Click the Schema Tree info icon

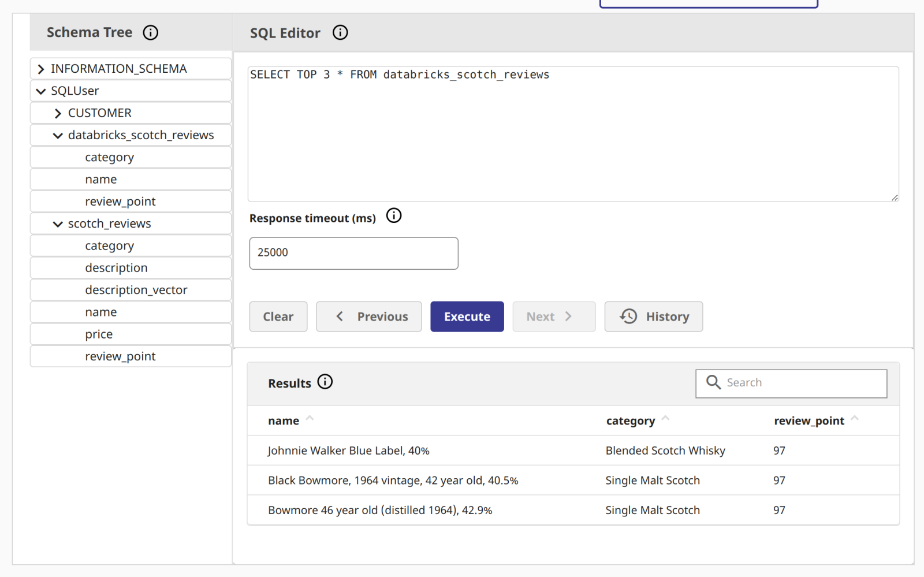pos(151,33)
